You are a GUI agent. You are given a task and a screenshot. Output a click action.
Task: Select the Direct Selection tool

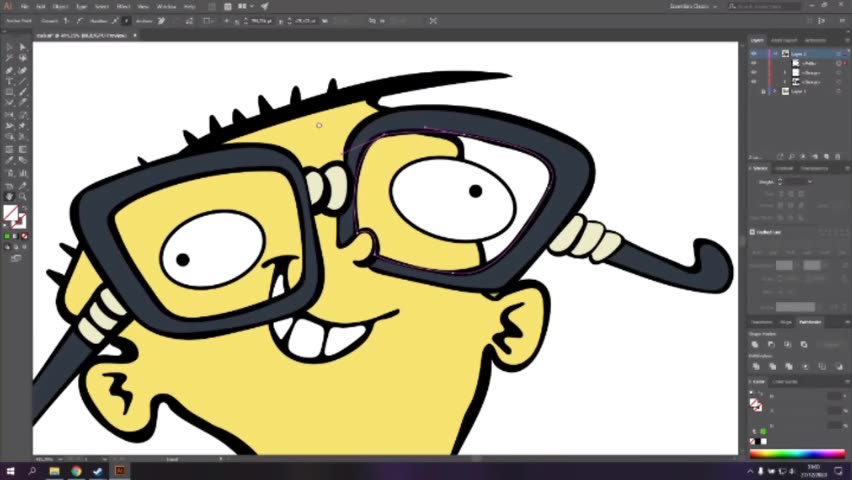click(x=23, y=47)
